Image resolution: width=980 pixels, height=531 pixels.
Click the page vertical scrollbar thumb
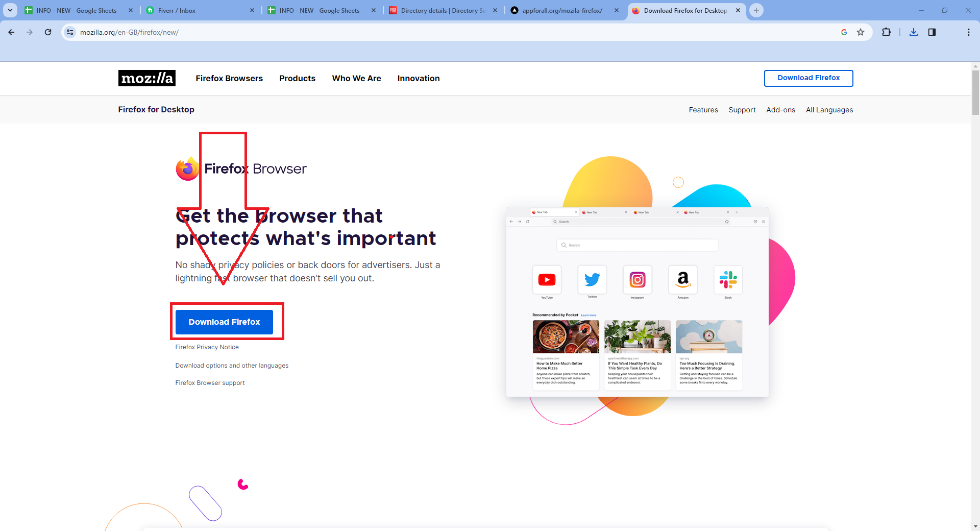(975, 92)
